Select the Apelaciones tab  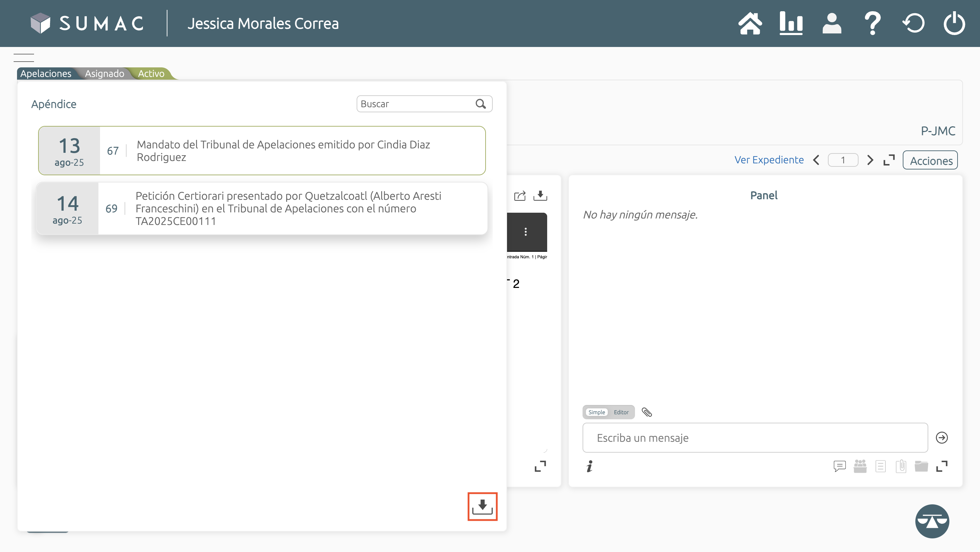[x=46, y=74]
